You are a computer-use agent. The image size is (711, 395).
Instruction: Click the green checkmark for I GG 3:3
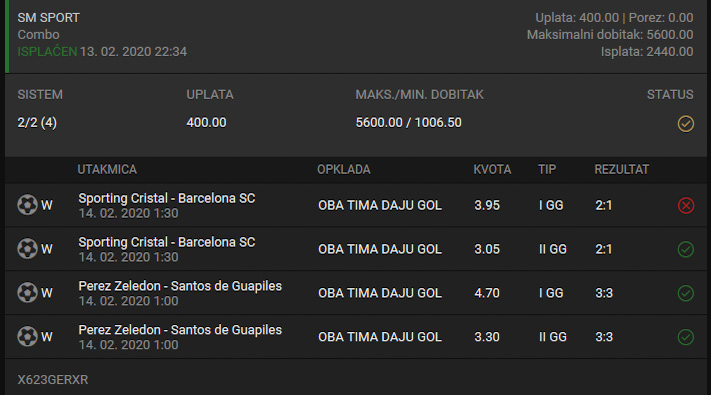click(686, 293)
